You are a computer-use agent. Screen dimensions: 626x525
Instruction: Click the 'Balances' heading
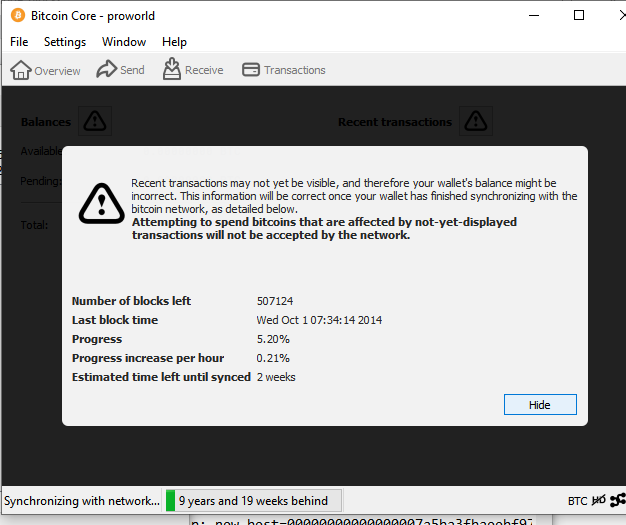pos(46,122)
